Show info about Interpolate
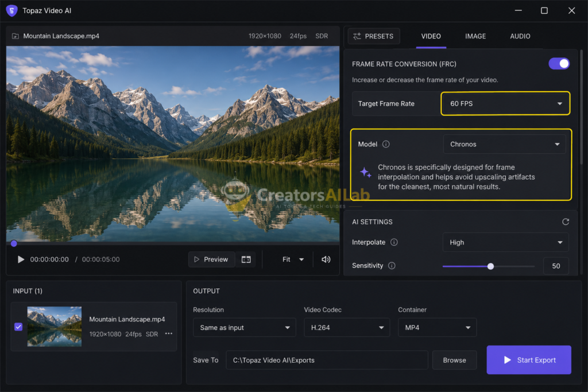 coord(394,242)
